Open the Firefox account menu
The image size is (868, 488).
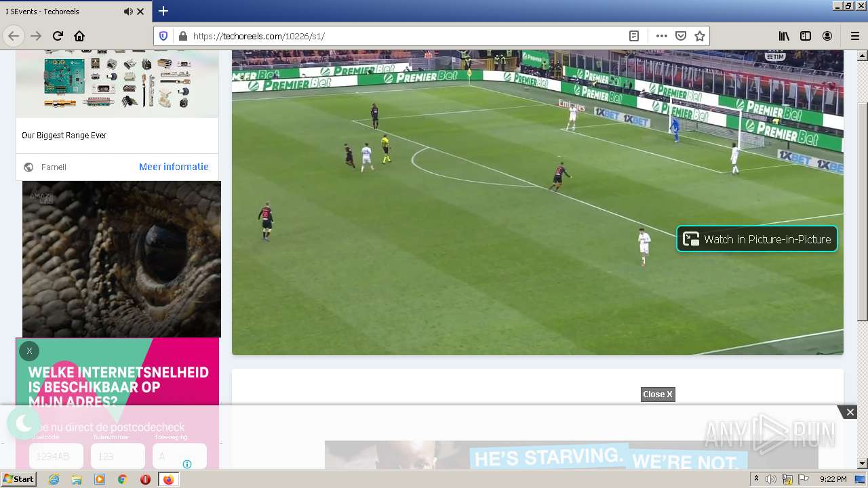pyautogui.click(x=827, y=36)
